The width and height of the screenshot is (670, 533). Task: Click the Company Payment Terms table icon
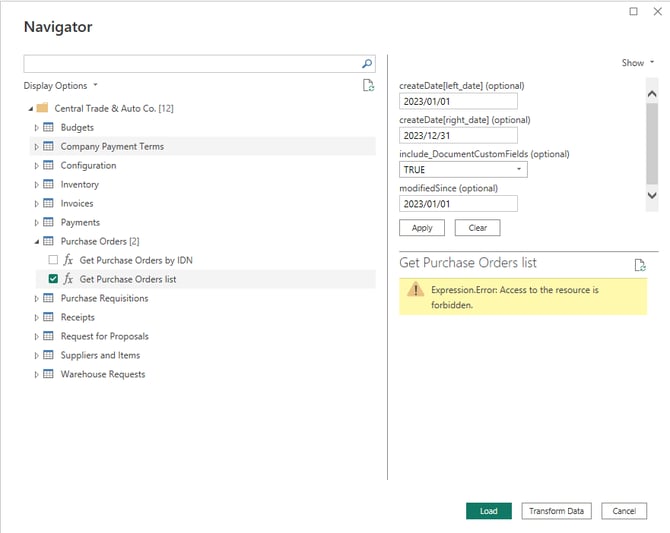coord(48,146)
